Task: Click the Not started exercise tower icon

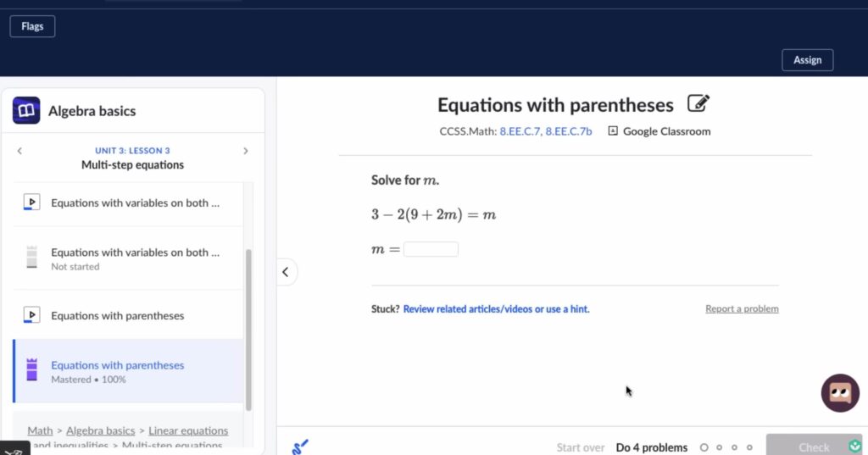Action: [x=31, y=258]
